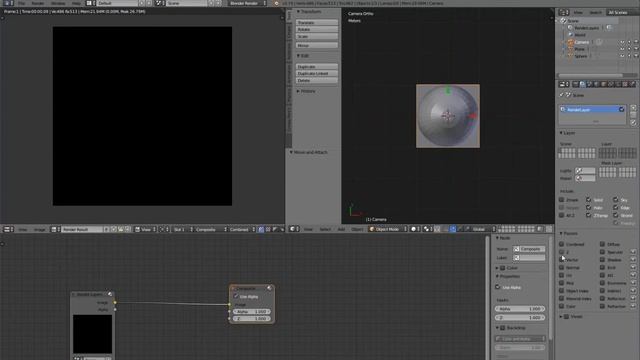Click the Delete button in tool shelf

coord(317,80)
